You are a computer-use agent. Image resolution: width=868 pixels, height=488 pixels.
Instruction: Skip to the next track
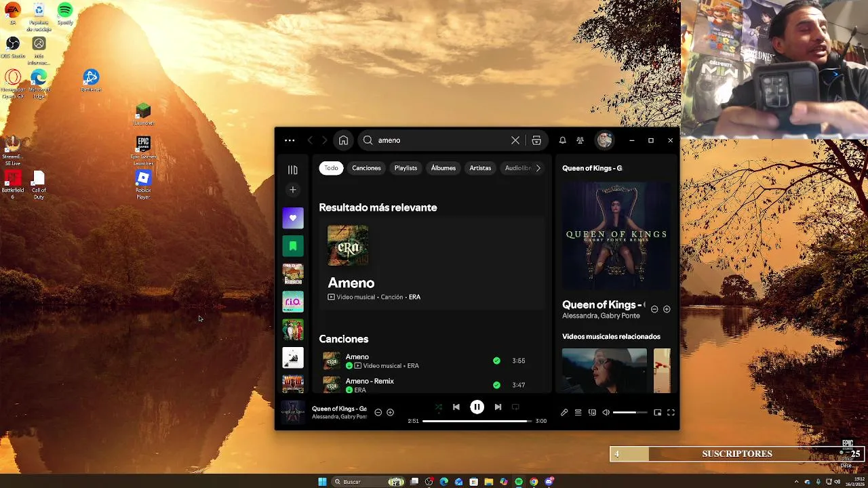point(498,407)
